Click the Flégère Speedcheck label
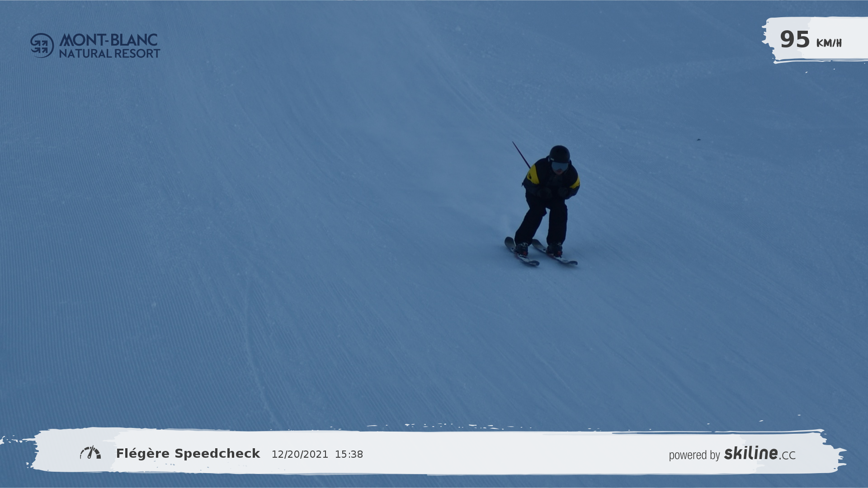Viewport: 868px width, 488px height. click(188, 454)
